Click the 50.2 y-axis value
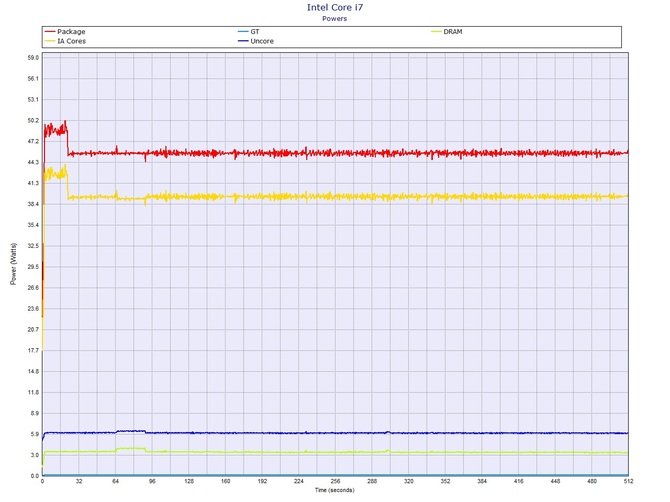Screen dimensions: 670x502 [33, 120]
